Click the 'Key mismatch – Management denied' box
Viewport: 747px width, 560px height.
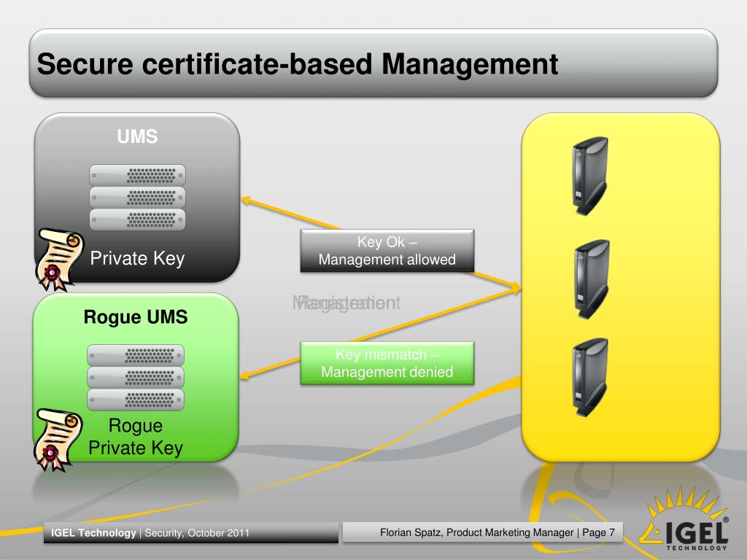(x=387, y=363)
